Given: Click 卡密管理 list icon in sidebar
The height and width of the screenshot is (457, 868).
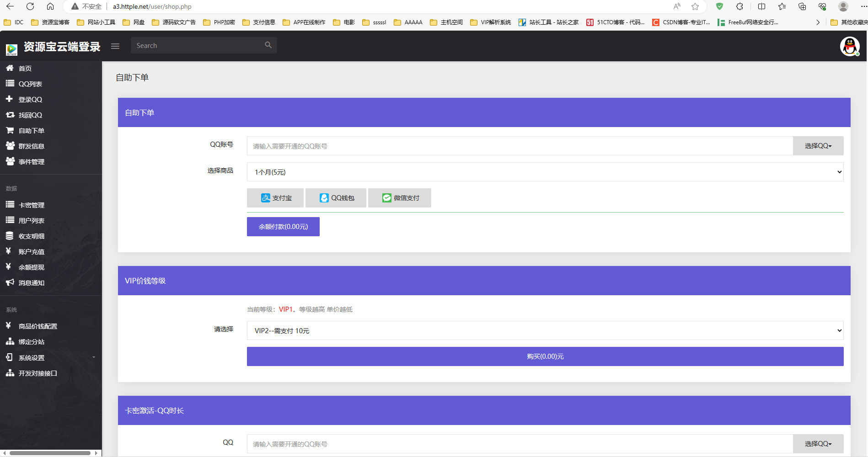Looking at the screenshot, I should 10,205.
